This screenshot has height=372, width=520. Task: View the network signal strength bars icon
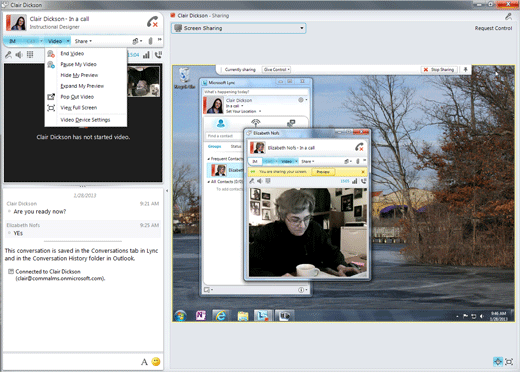(146, 55)
